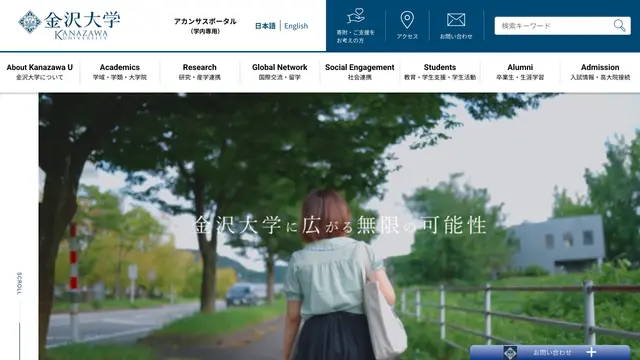The image size is (640, 360).
Task: Open the Alumni menu item
Action: pyautogui.click(x=520, y=71)
